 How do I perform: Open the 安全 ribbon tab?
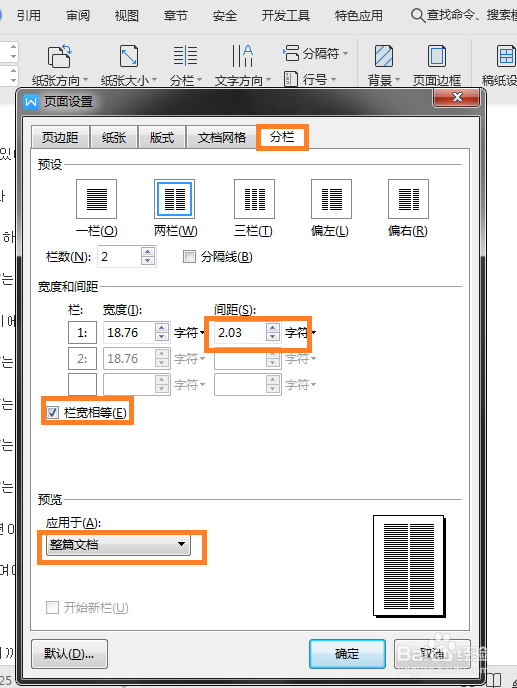225,16
